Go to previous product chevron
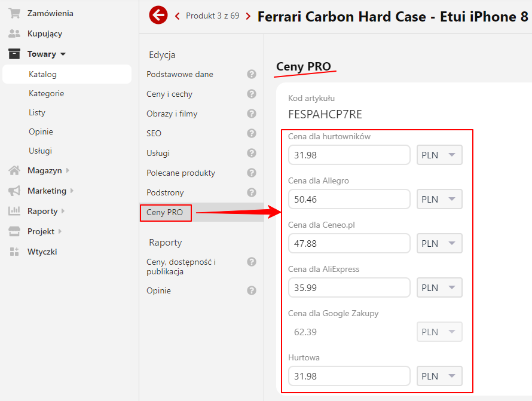This screenshot has width=532, height=401. [177, 16]
